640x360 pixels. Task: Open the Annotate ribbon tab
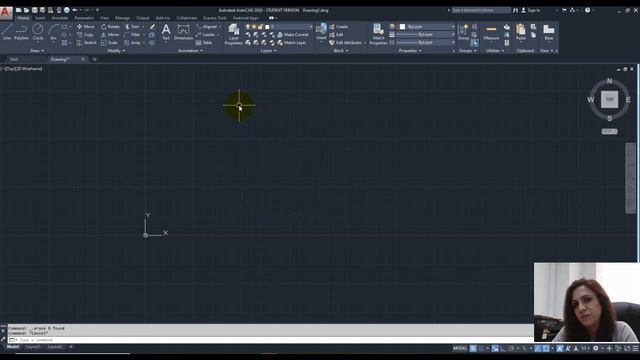[x=60, y=18]
